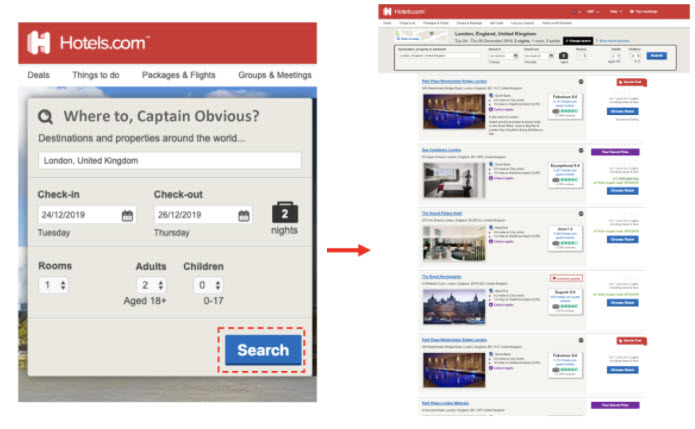695x429 pixels.
Task: Open Park Plaza London Waterloo hotel link
Action: coord(445,403)
